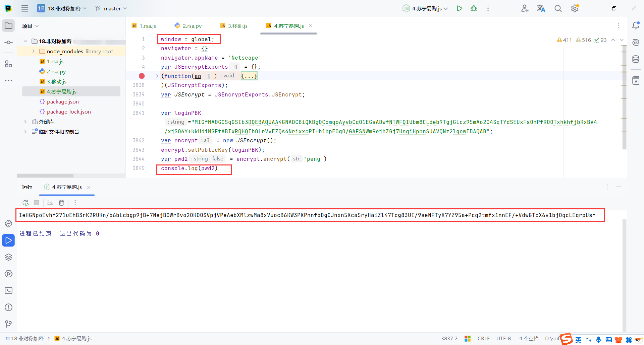644x345 pixels.
Task: Switch to the 3.移动.js tab
Action: [x=234, y=26]
